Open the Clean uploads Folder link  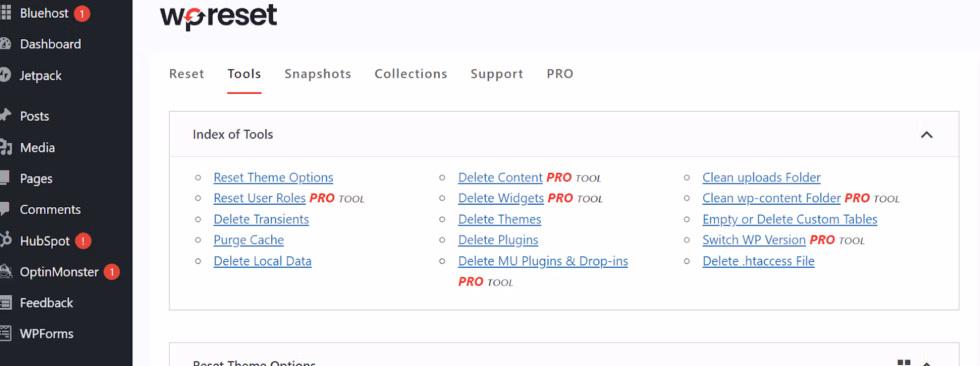761,177
